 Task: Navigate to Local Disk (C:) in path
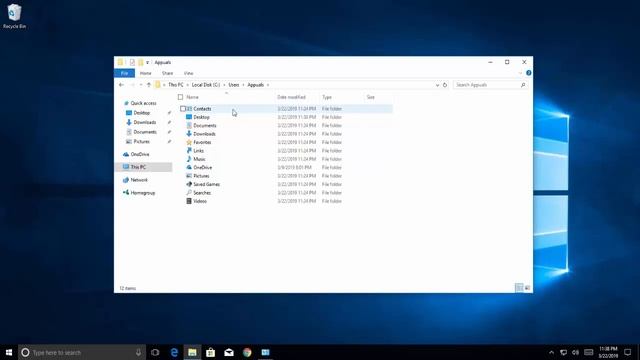coord(206,85)
